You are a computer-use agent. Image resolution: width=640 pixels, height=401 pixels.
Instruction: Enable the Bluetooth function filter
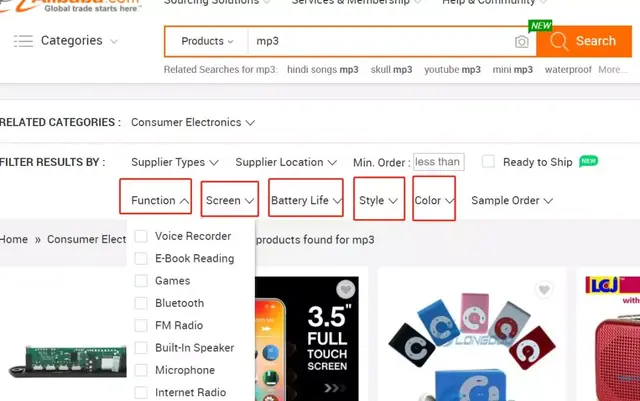point(141,303)
